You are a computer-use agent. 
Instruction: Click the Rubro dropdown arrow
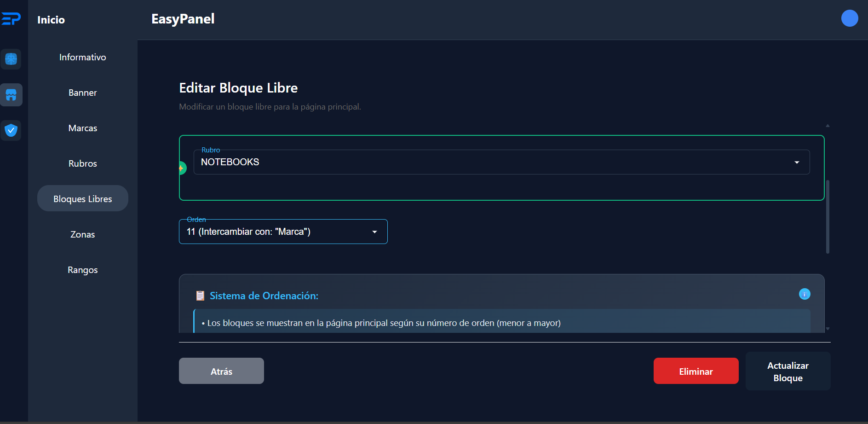pyautogui.click(x=797, y=163)
